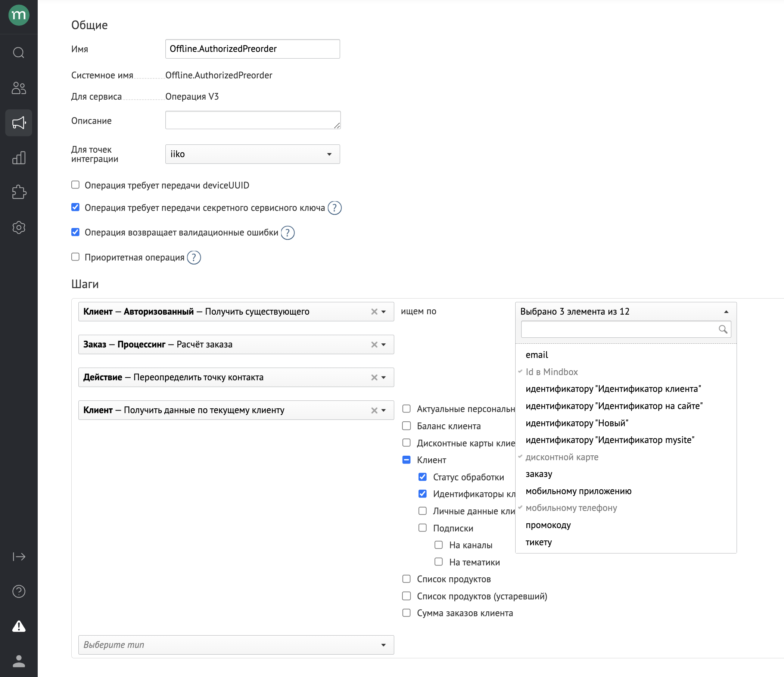Viewport: 784px width, 677px height.
Task: Remove the Переопределить точку контакта step
Action: [374, 377]
